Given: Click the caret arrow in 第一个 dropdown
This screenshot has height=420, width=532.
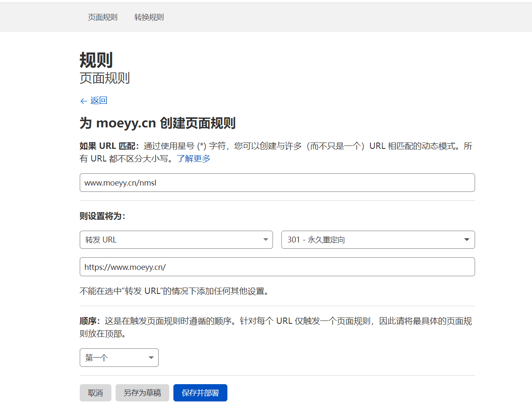Looking at the screenshot, I should pyautogui.click(x=151, y=358).
